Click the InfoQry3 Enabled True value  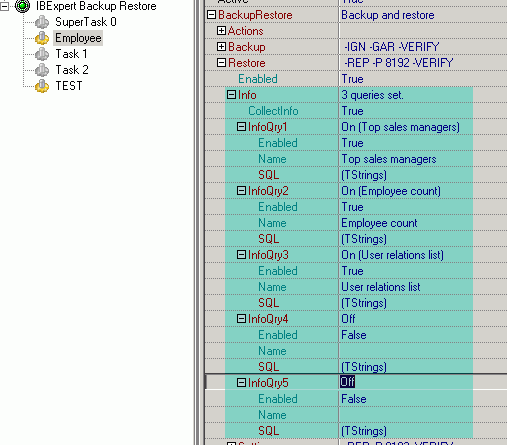(x=352, y=271)
